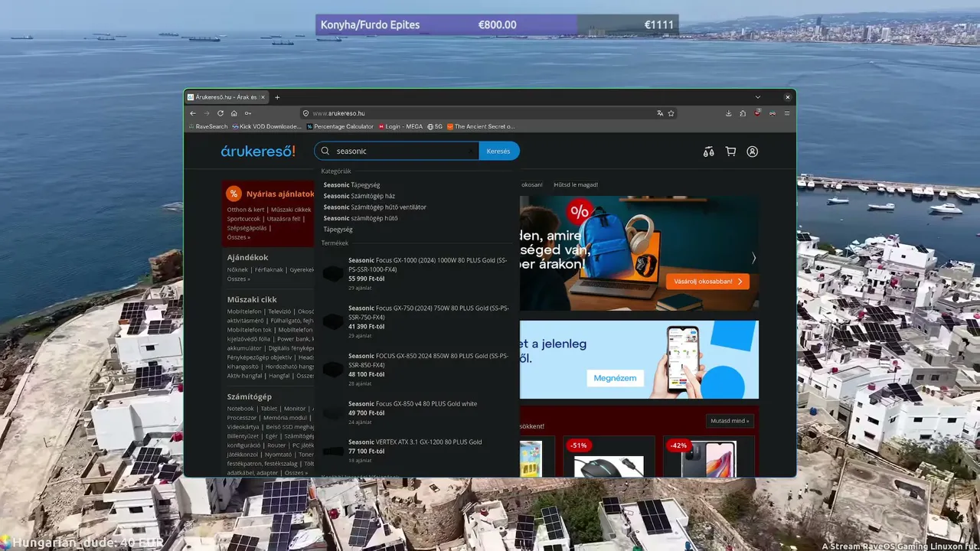
Task: Open the Szépségápolás category link
Action: (x=247, y=228)
